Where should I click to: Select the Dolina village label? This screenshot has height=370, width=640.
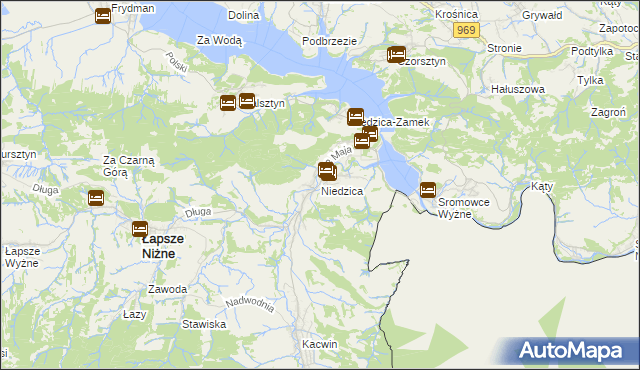(244, 16)
